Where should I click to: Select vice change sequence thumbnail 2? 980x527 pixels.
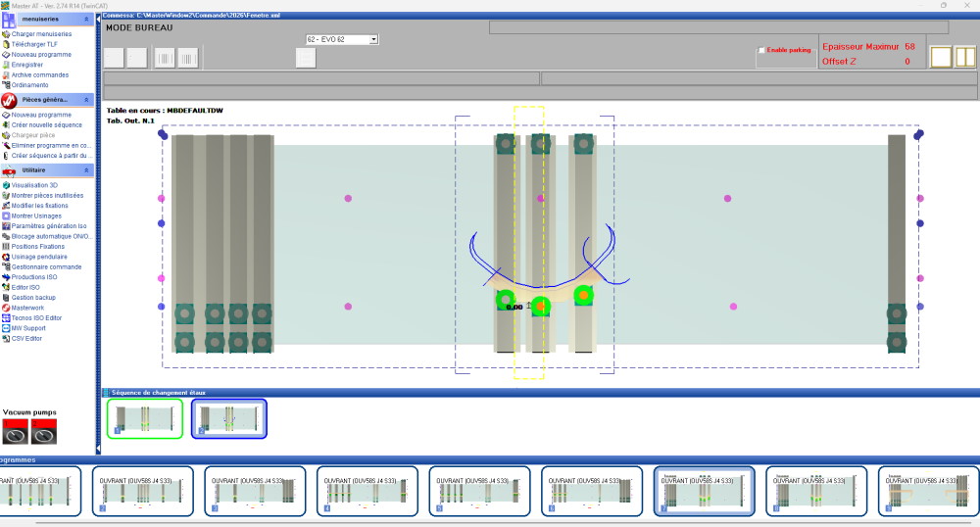229,418
